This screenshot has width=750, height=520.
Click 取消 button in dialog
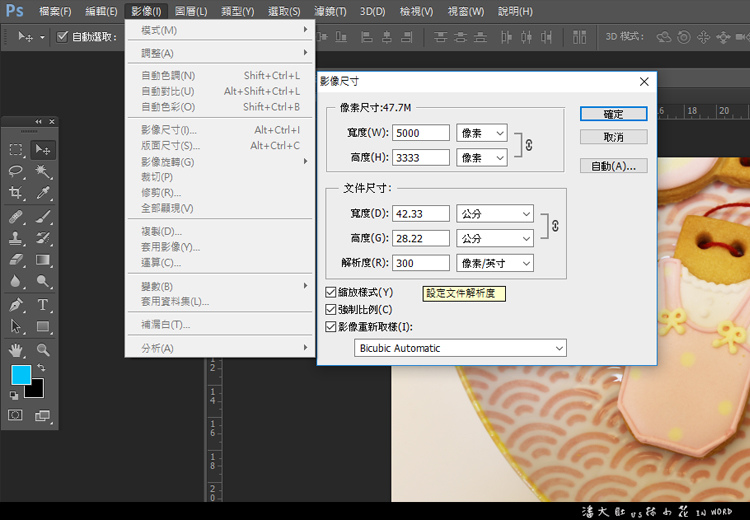click(x=614, y=137)
